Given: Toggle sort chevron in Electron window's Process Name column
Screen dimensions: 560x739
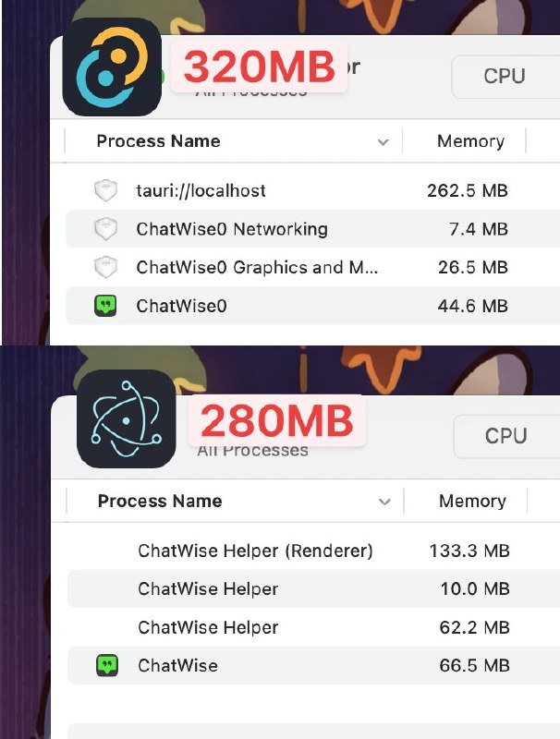Looking at the screenshot, I should [384, 503].
